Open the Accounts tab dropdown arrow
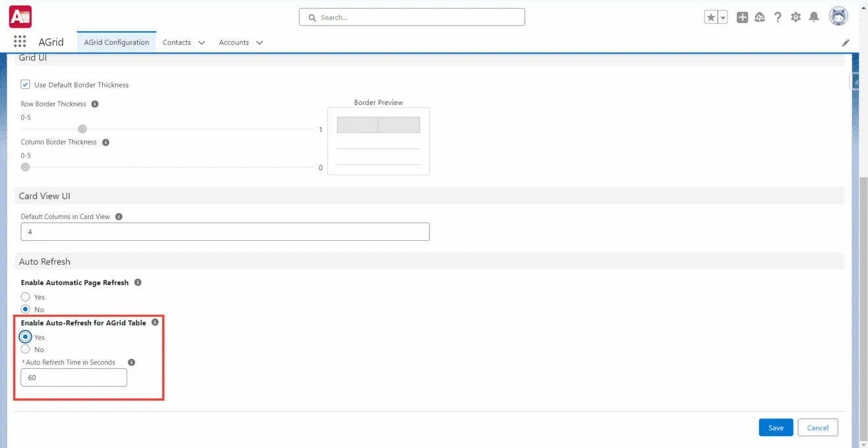Viewport: 868px width, 448px height. [x=259, y=42]
